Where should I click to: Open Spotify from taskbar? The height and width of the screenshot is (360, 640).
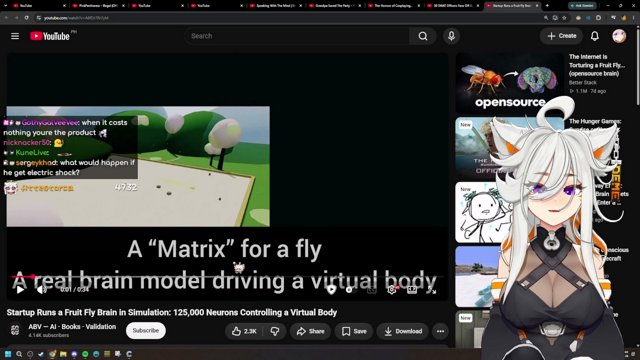(x=85, y=354)
